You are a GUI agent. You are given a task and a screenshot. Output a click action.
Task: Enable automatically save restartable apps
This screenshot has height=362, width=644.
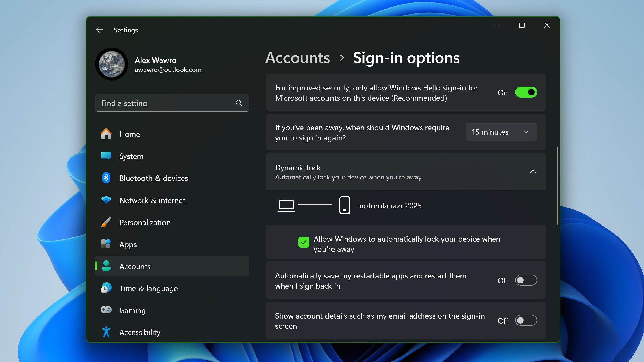526,280
